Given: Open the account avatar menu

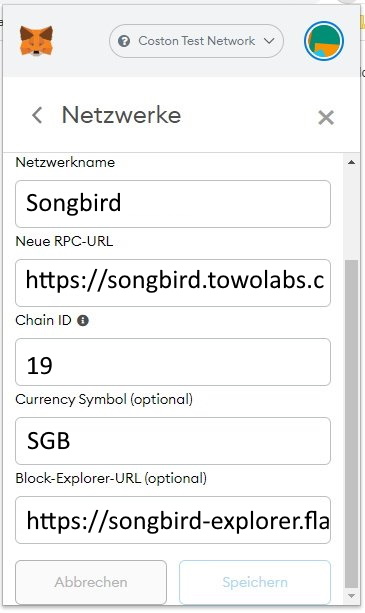Looking at the screenshot, I should pos(324,41).
